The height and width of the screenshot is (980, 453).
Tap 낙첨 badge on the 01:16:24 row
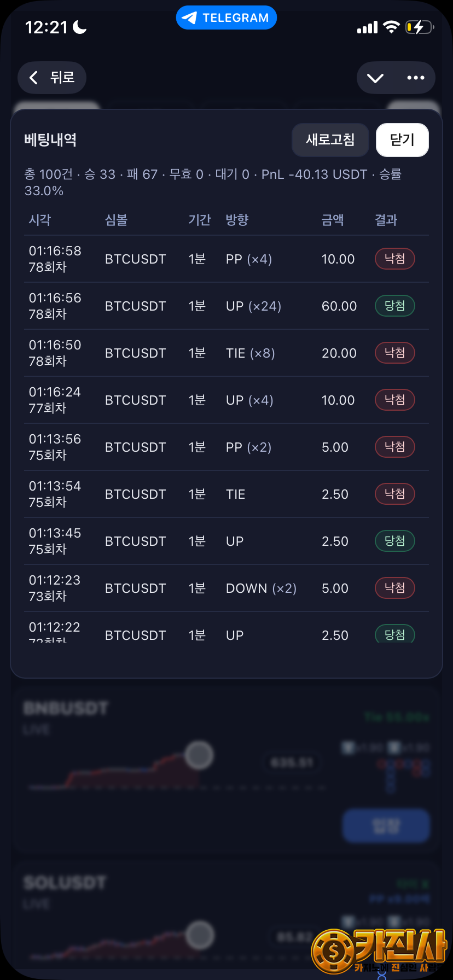tap(394, 400)
